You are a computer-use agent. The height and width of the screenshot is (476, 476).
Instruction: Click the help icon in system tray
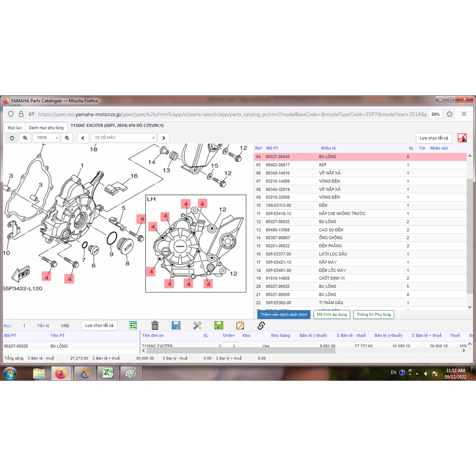click(x=402, y=372)
